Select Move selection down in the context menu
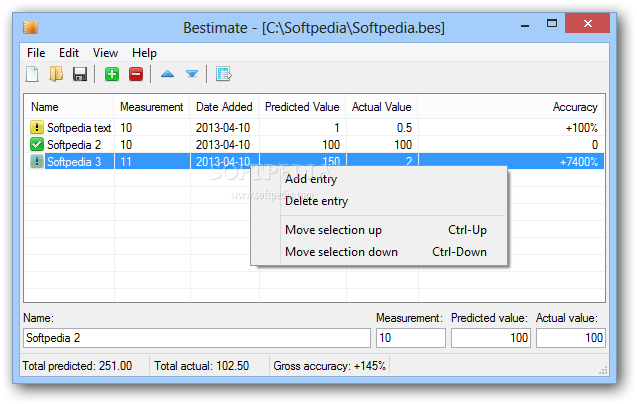Image resolution: width=637 pixels, height=404 pixels. point(379,252)
